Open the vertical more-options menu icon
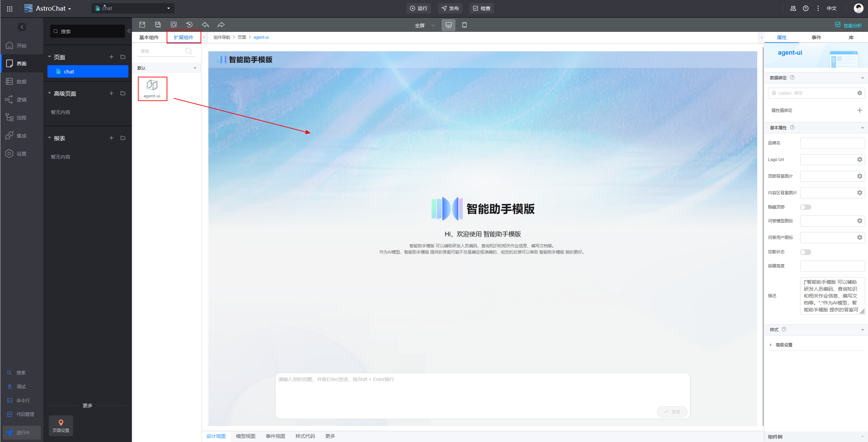Image resolution: width=868 pixels, height=442 pixels. click(x=818, y=8)
